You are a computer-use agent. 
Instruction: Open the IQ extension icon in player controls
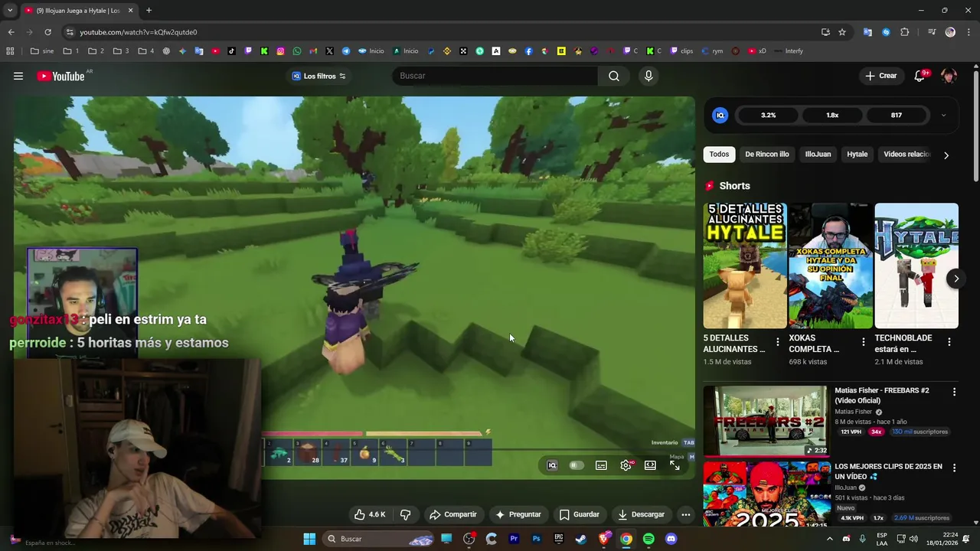(x=552, y=465)
